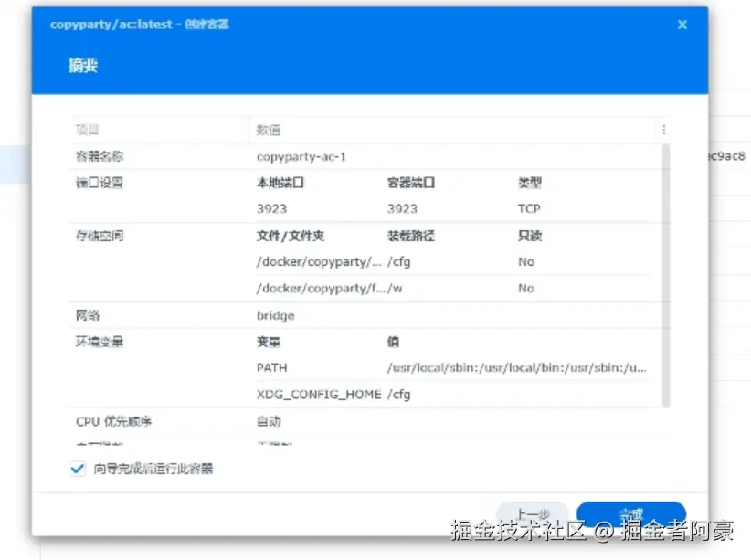Click read-only value No for /cfg mount
The height and width of the screenshot is (560, 751).
point(526,261)
